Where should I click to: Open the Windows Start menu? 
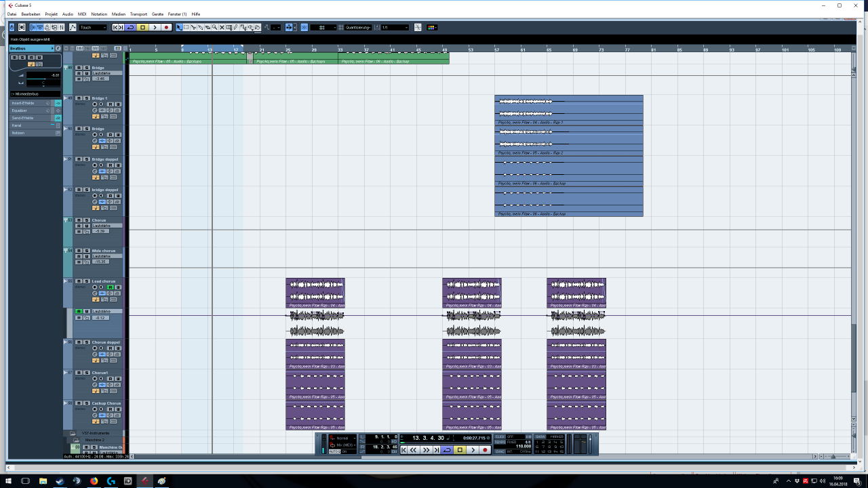9,481
